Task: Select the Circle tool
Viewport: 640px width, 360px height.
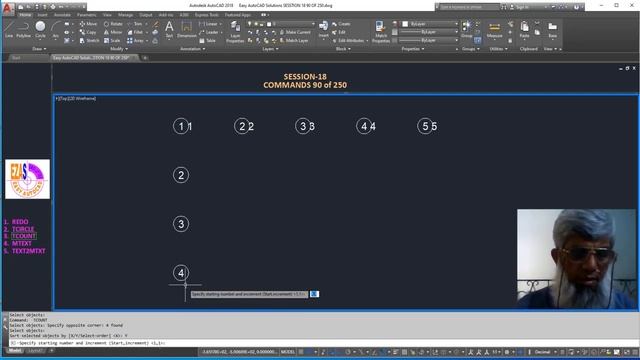Action: (x=40, y=29)
